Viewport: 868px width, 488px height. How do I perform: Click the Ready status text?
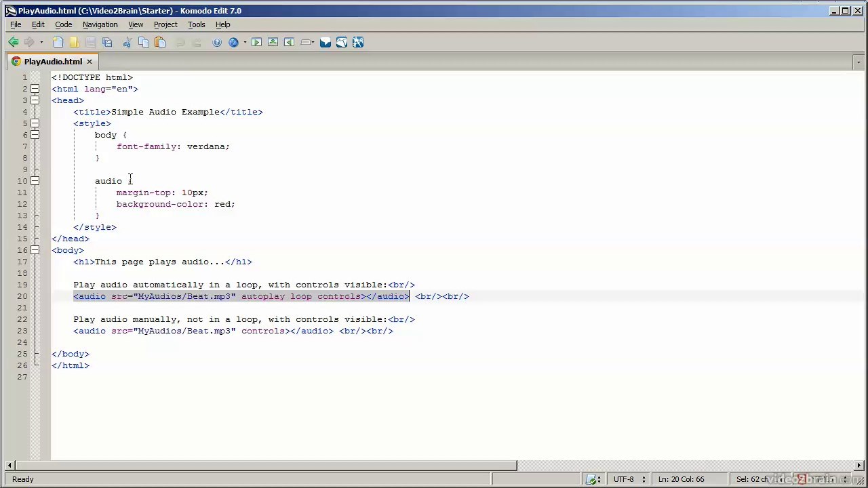click(22, 479)
